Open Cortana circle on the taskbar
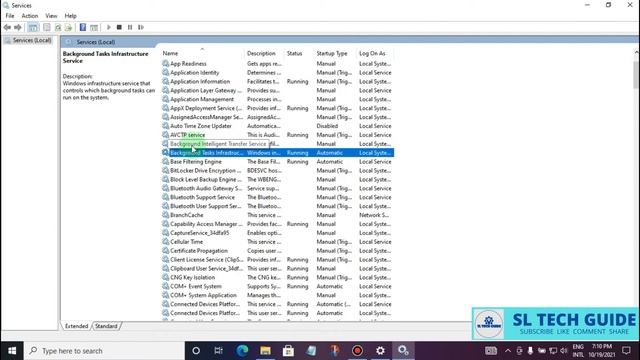Screen dimensions: 640x360 [x=196, y=351]
